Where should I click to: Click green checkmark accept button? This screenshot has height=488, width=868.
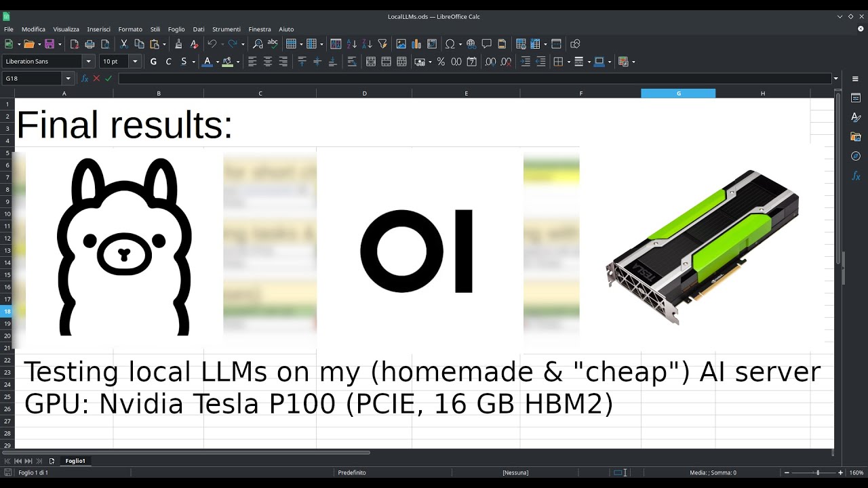(x=108, y=79)
